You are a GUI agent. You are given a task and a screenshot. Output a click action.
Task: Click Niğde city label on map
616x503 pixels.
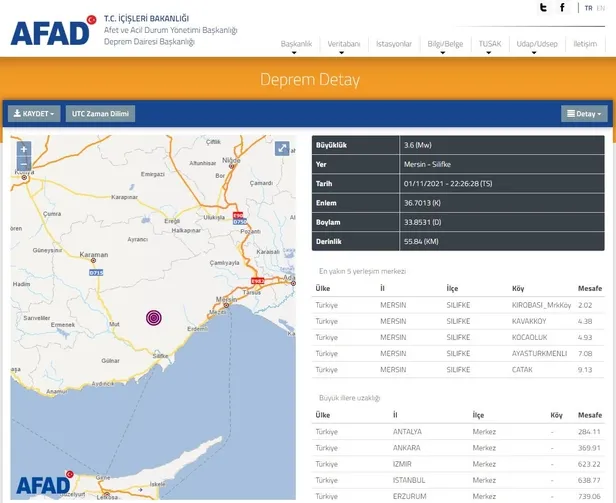click(x=231, y=160)
